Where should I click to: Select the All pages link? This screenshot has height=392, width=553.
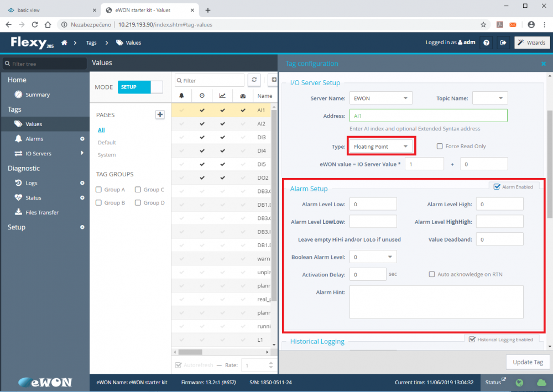click(x=101, y=130)
